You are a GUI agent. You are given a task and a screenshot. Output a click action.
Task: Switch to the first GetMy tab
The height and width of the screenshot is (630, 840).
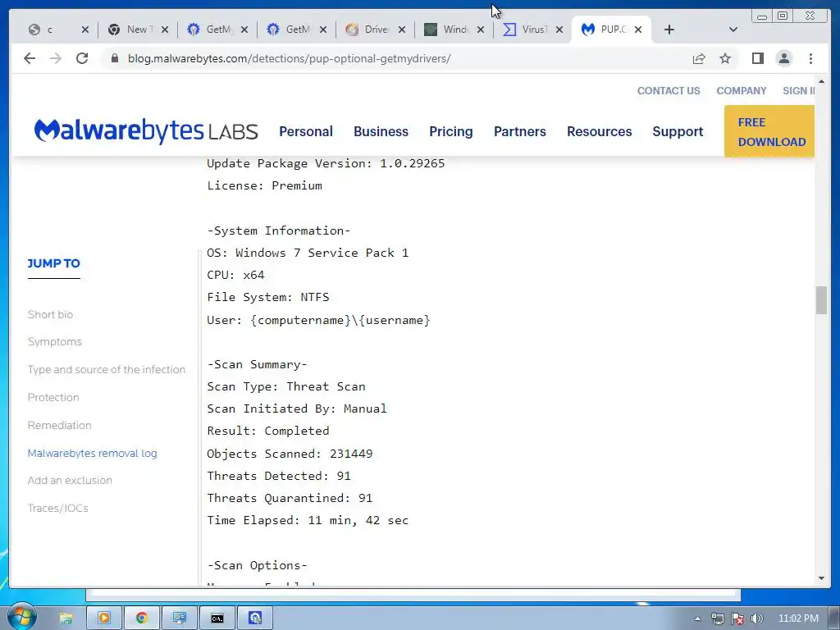click(x=210, y=30)
